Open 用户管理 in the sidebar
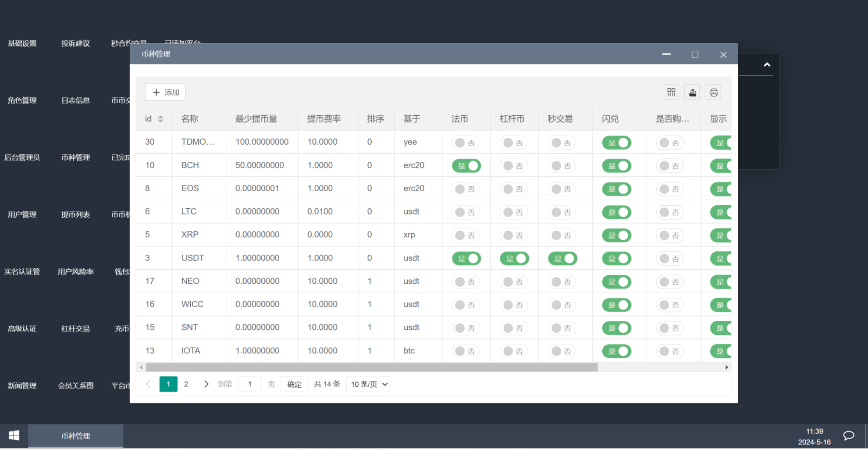Viewport: 868px width, 449px height. click(22, 214)
